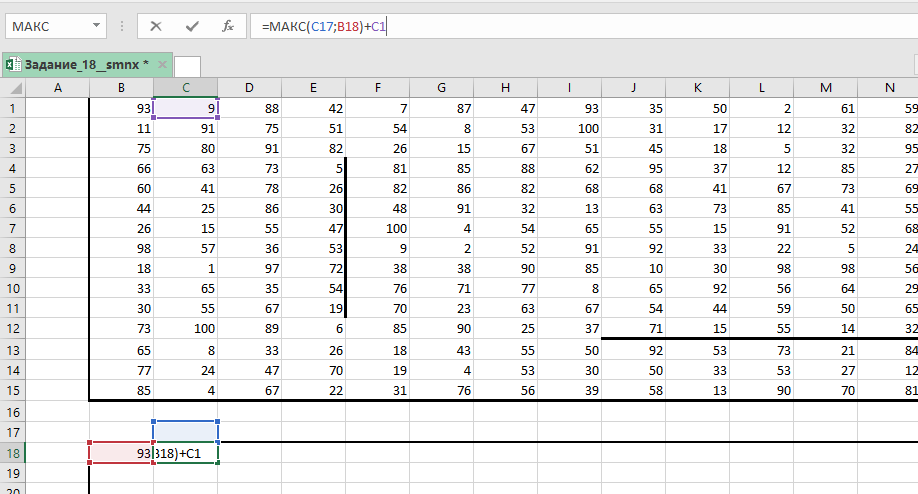Image resolution: width=918 pixels, height=494 pixels.
Task: Open Insert Function fx dialog
Action: pyautogui.click(x=228, y=26)
